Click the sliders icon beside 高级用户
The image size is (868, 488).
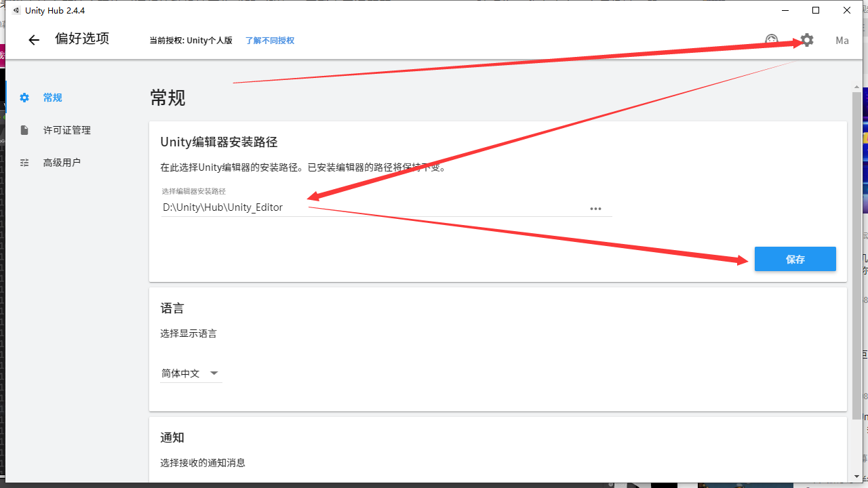click(x=24, y=162)
